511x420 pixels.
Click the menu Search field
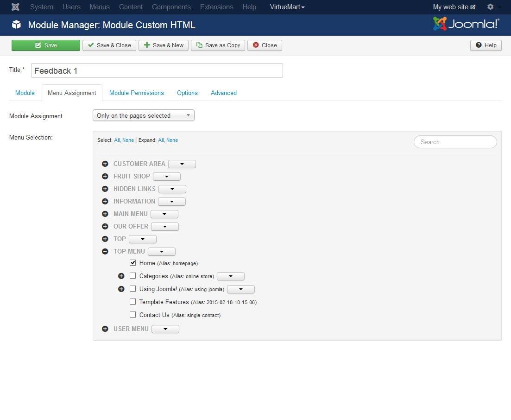(455, 142)
